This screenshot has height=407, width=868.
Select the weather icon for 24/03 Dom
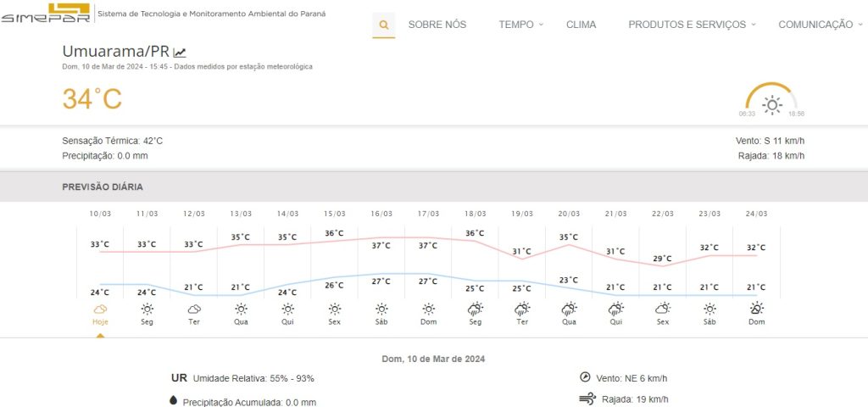756,309
